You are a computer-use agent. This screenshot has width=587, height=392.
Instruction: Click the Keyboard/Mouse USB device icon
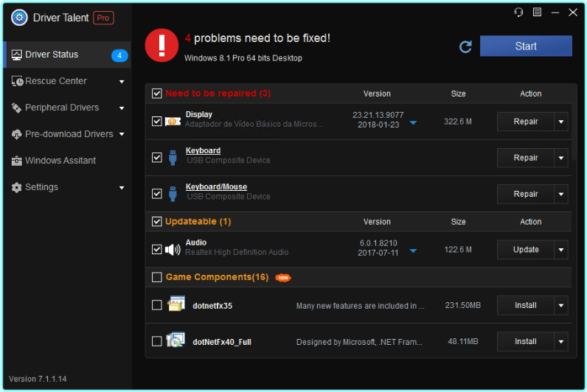173,194
